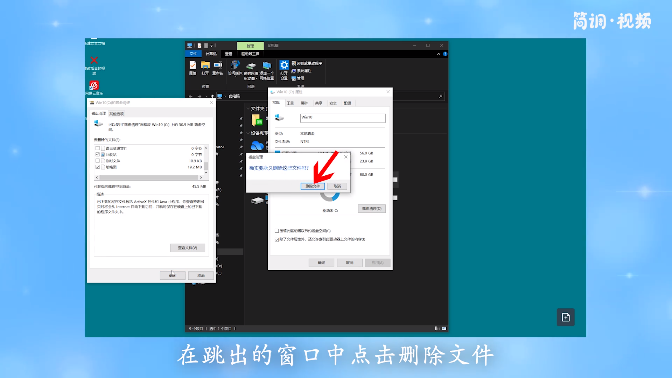Toggle the second checked item in the files-to-delete list
Screen dimensions: 672x378
[x=97, y=154]
